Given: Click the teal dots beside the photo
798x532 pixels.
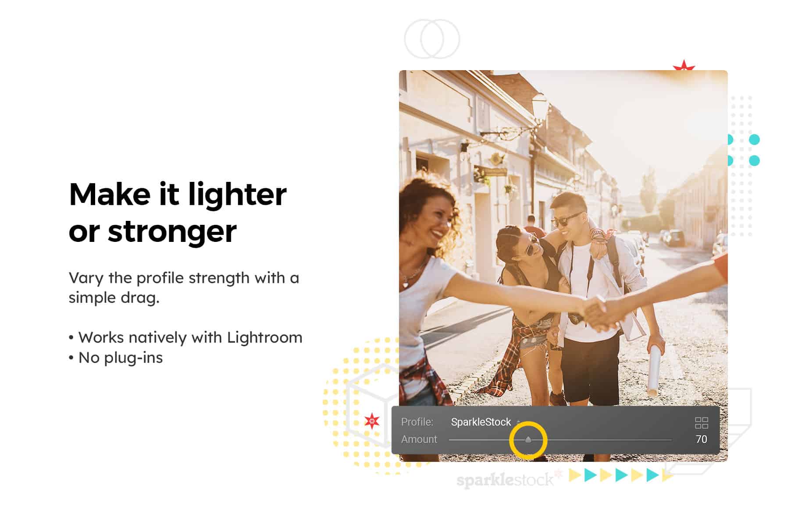Looking at the screenshot, I should point(744,150).
